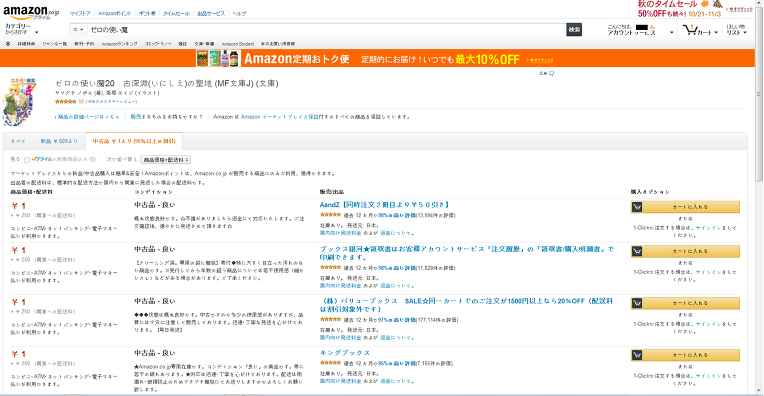Image resolution: width=764 pixels, height=396 pixels.
Task: Open the (株)バリューブックス seller link
Action: 466,305
